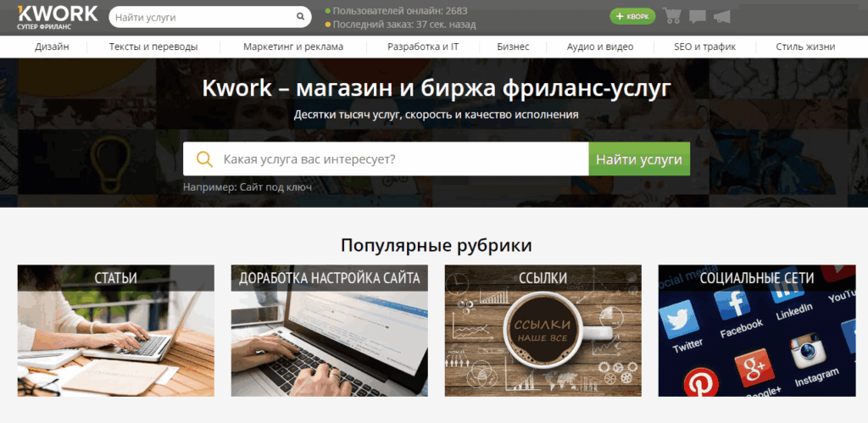Open the SEO и трафик menu
The image size is (868, 423).
[x=704, y=47]
